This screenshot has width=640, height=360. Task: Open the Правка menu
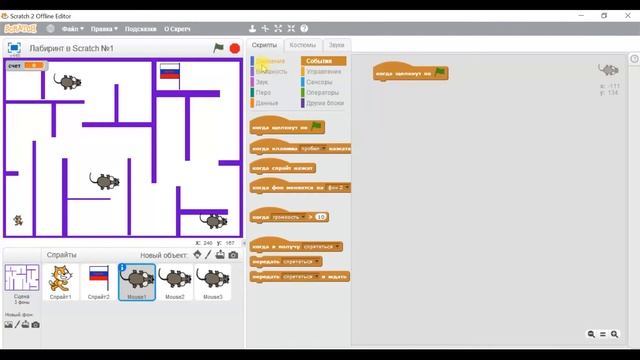[x=104, y=29]
